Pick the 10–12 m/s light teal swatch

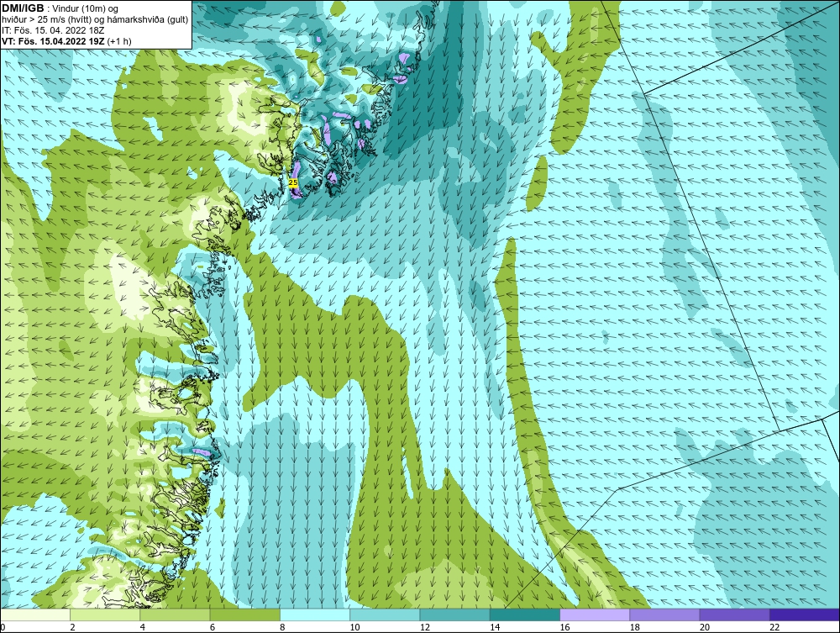tap(385, 615)
